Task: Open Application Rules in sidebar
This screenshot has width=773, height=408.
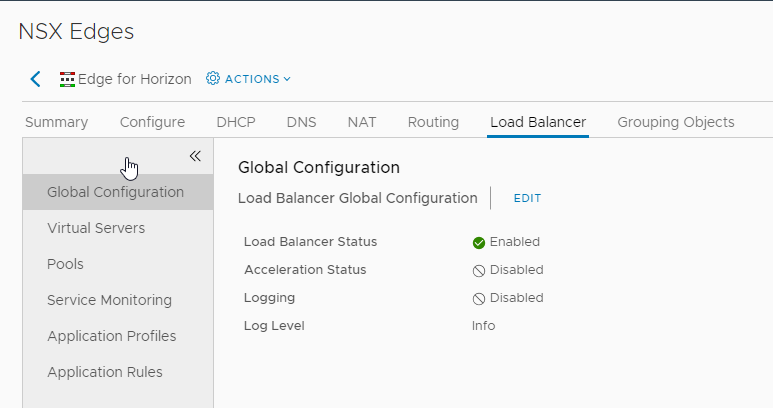Action: 118,372
